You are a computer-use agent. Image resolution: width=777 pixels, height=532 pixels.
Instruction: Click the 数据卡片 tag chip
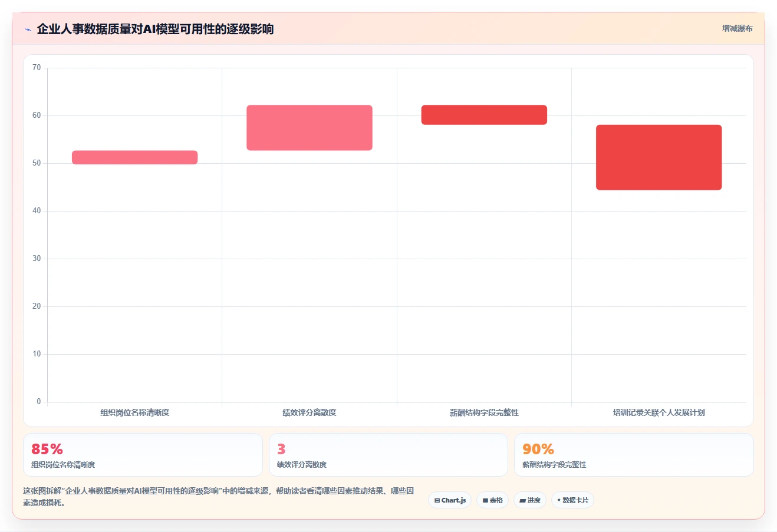point(572,500)
